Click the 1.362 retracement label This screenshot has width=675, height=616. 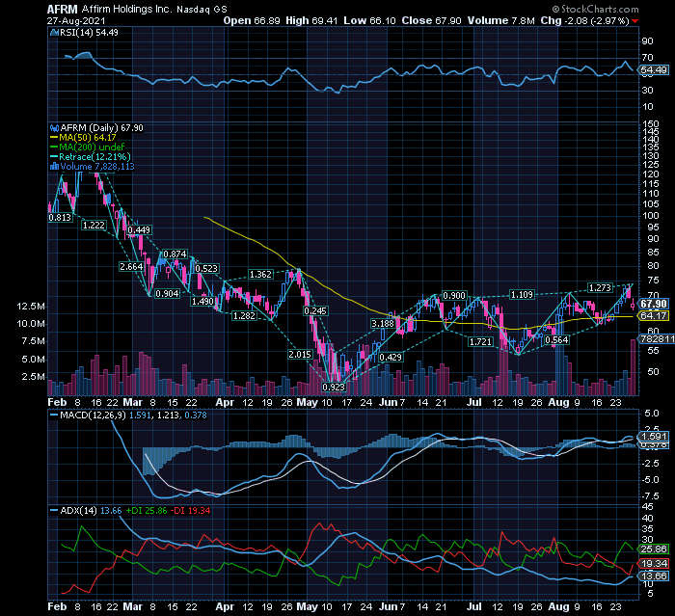pos(260,274)
